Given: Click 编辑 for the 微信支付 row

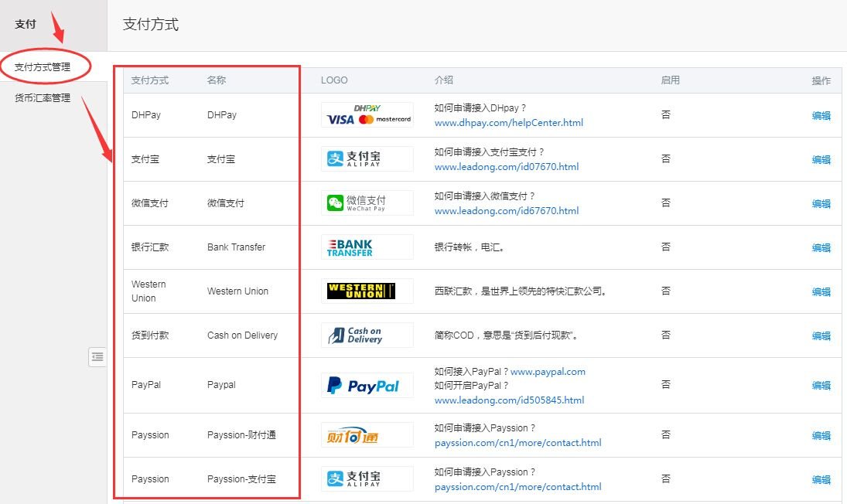Looking at the screenshot, I should click(x=821, y=204).
